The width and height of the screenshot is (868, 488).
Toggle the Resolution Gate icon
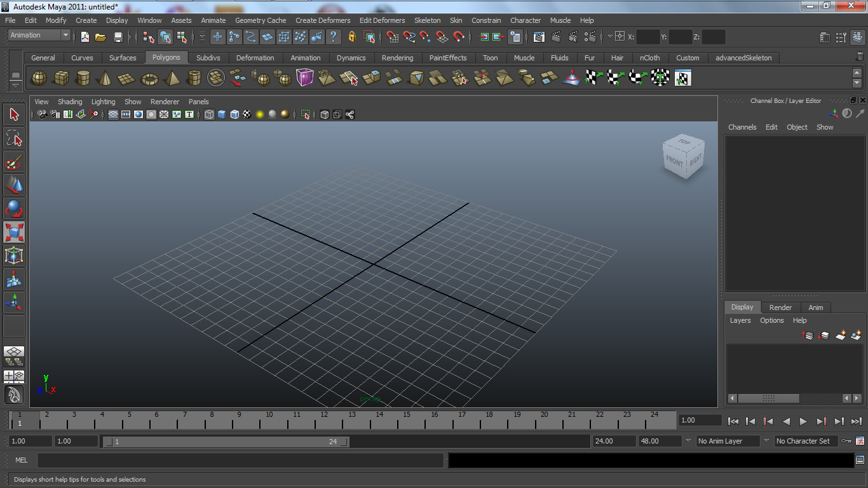139,114
